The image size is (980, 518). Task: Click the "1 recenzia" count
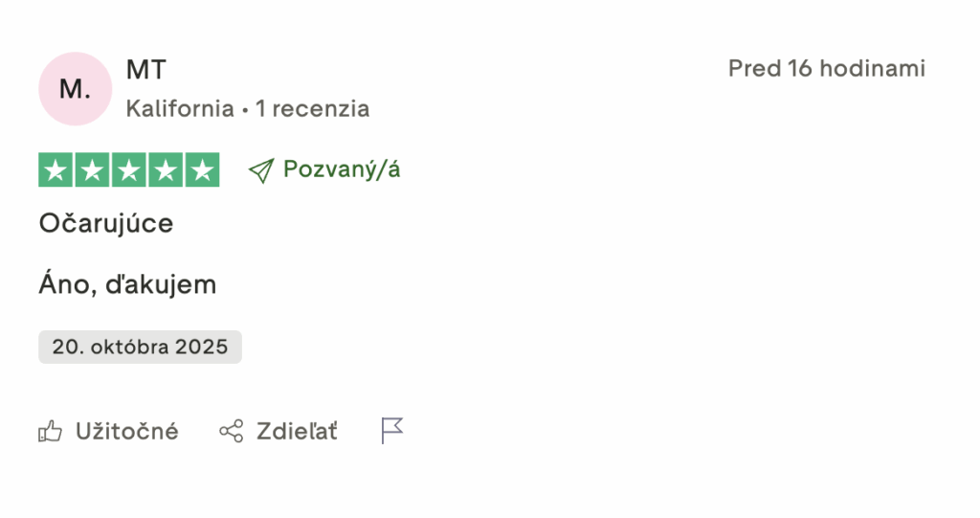(312, 109)
